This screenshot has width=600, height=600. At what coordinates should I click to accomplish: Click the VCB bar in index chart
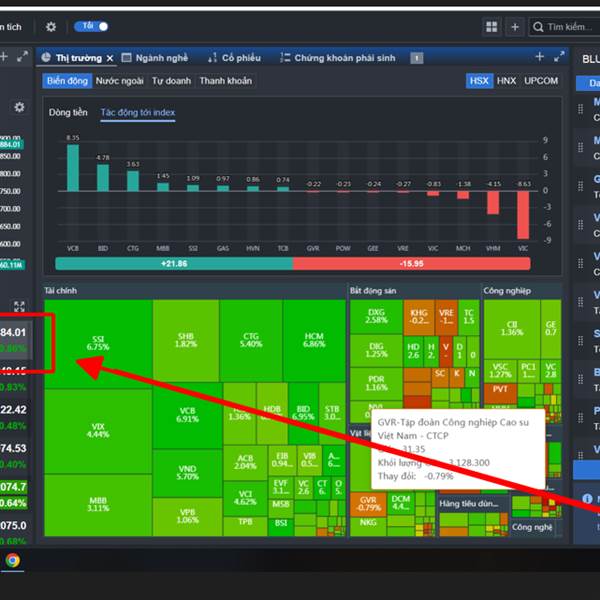[73, 168]
